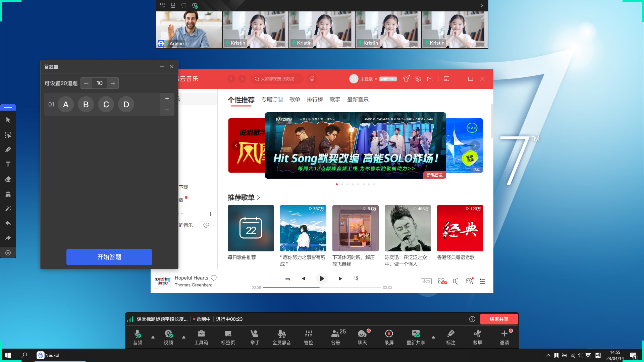Open the roster (名册) with 25 members
This screenshot has height=362, width=644.
(x=337, y=337)
